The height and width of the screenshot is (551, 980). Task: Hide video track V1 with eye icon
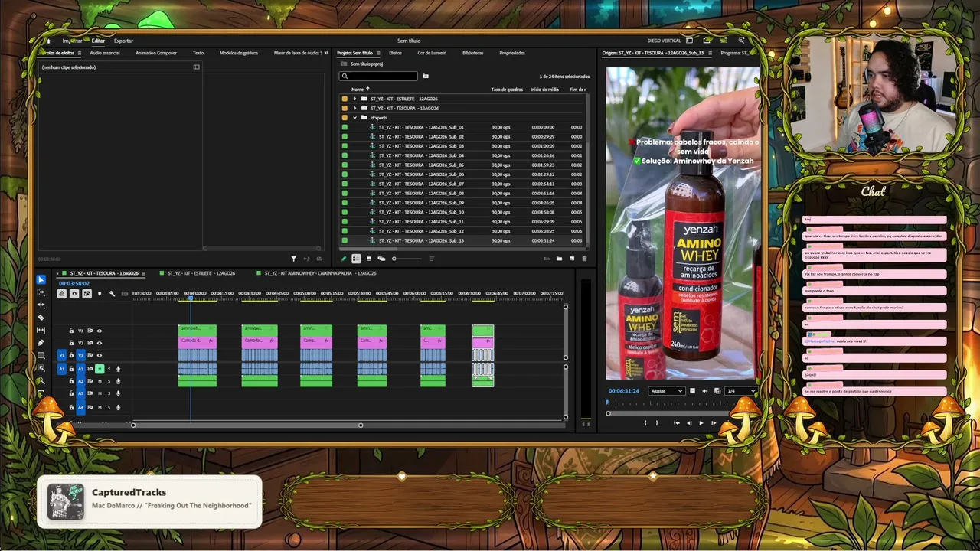pos(99,355)
